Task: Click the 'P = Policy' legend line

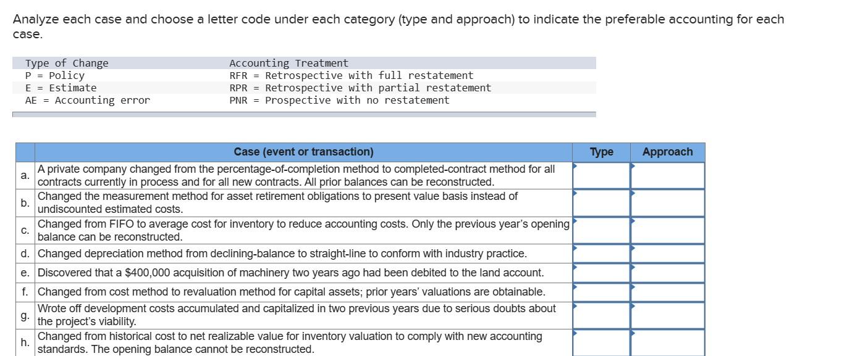Action: (55, 75)
